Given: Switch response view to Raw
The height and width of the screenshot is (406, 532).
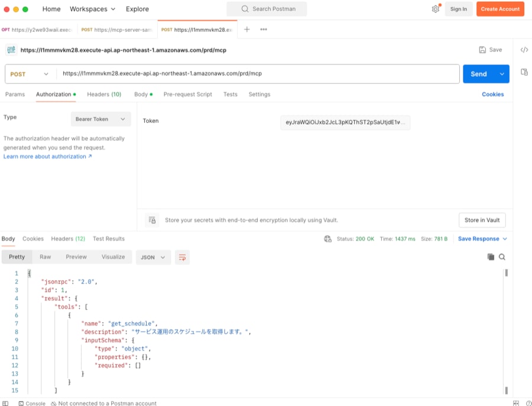Looking at the screenshot, I should [x=45, y=256].
